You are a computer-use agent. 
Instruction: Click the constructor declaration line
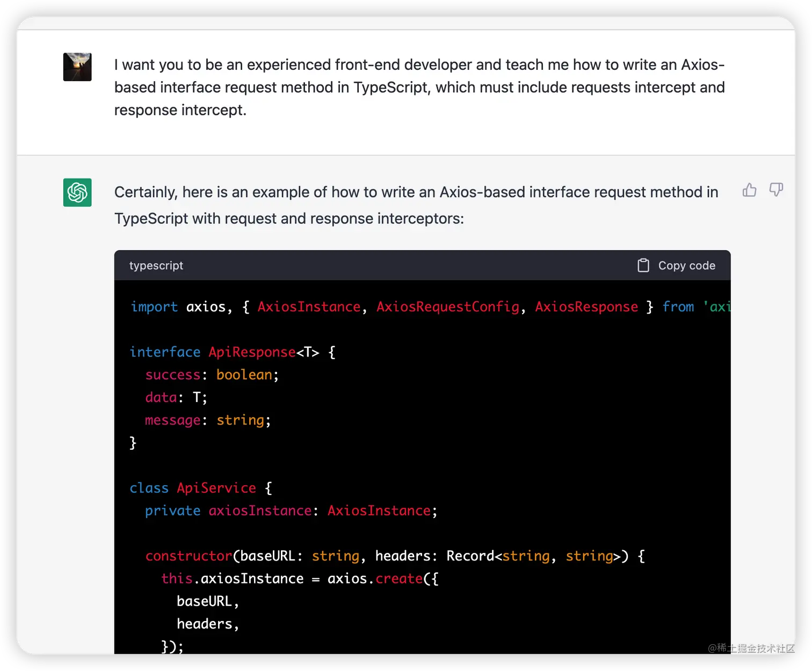pyautogui.click(x=395, y=556)
